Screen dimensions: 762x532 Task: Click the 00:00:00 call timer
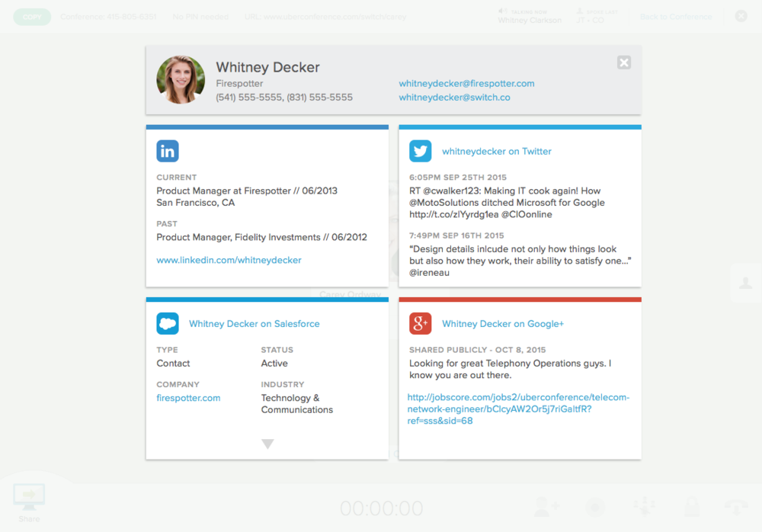pos(382,508)
